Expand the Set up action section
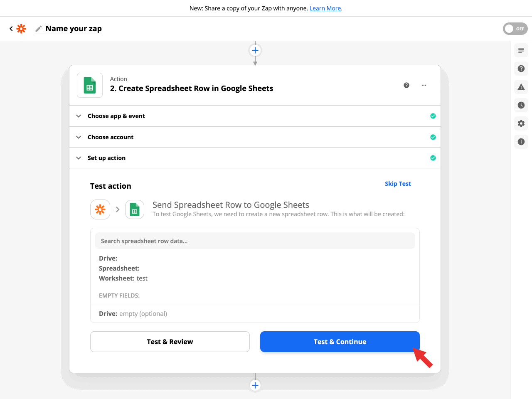 point(106,158)
